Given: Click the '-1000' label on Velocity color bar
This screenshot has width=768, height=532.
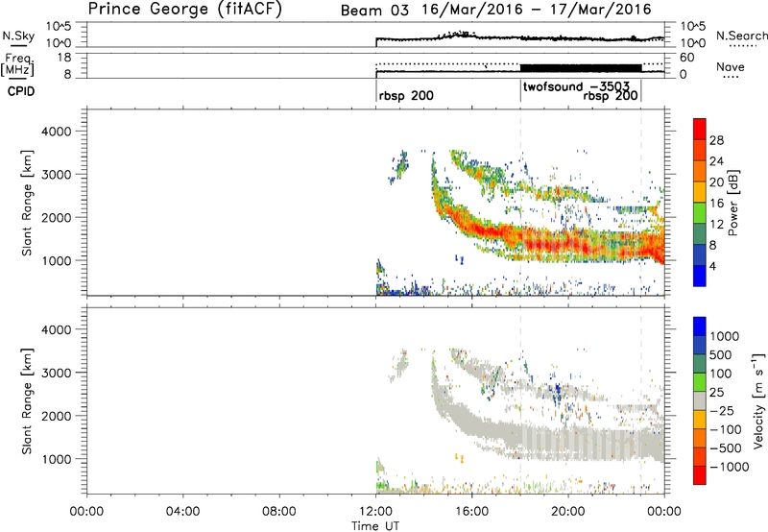Looking at the screenshot, I should pyautogui.click(x=729, y=467).
